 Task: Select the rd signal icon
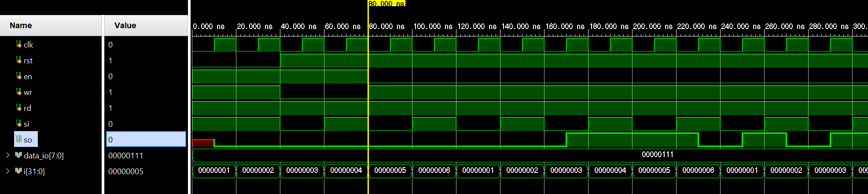click(x=18, y=107)
